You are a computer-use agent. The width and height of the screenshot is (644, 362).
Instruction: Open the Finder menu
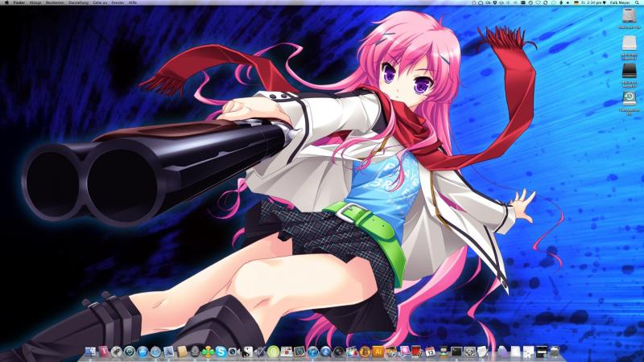[19, 2]
